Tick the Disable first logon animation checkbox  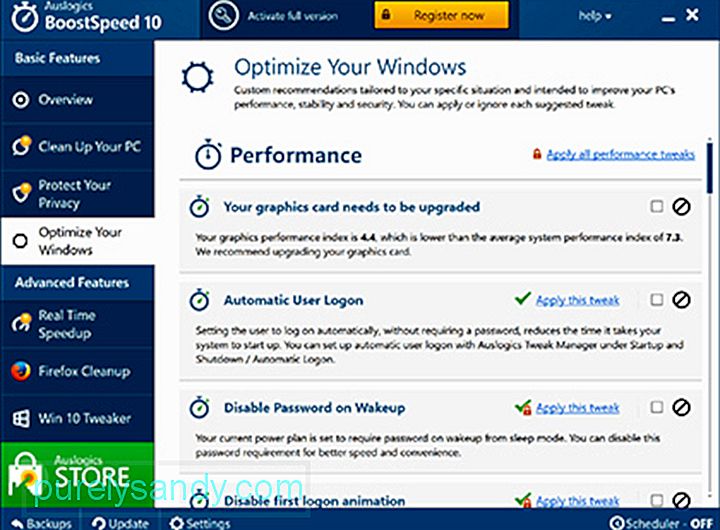[657, 500]
